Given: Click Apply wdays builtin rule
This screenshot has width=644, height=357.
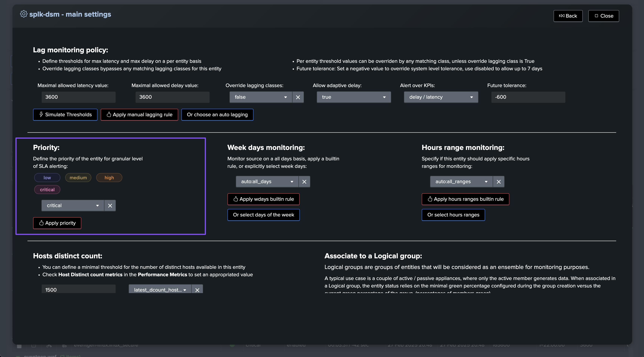Looking at the screenshot, I should 264,199.
